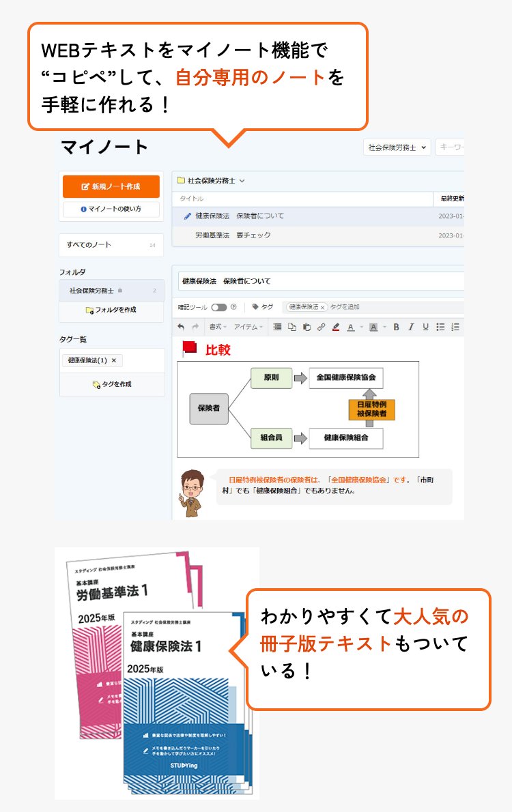Screen dimensions: 512x812
Task: Open background color dropdown arrow
Action: (x=384, y=327)
